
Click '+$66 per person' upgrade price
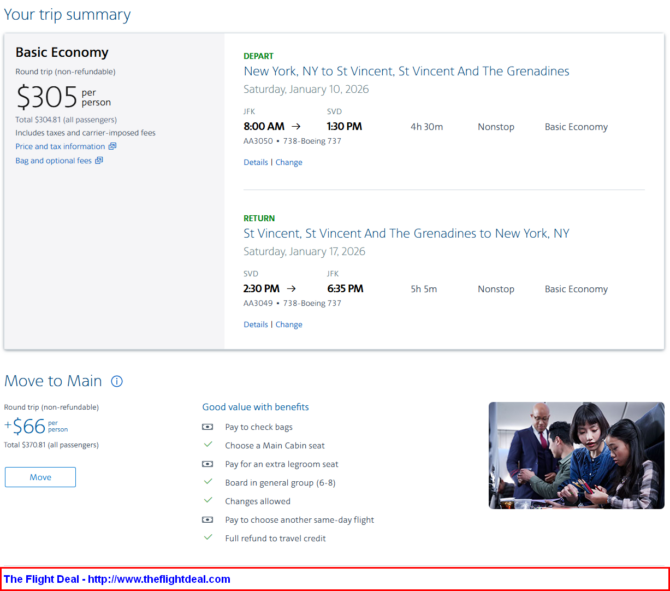[36, 426]
